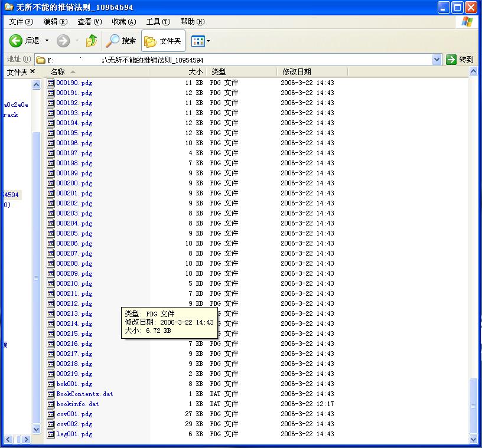Open the 文件(F) menu
This screenshot has height=448, width=482.
[x=21, y=22]
